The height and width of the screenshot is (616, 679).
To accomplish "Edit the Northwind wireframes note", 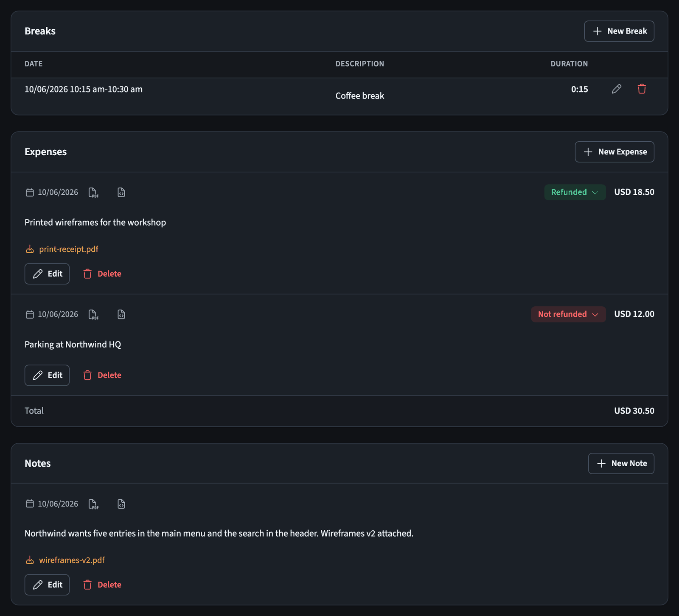I will click(47, 585).
